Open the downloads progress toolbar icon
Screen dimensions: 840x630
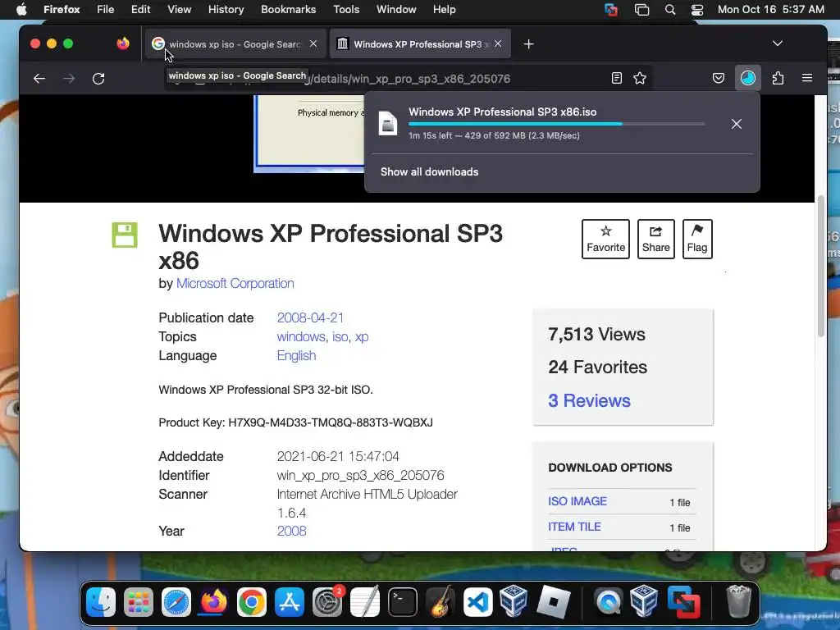tap(748, 78)
